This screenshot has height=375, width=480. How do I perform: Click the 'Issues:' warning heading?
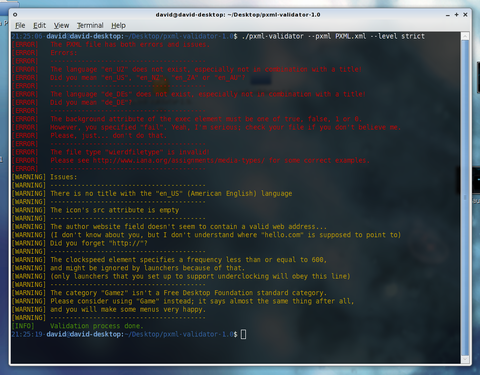click(x=64, y=177)
